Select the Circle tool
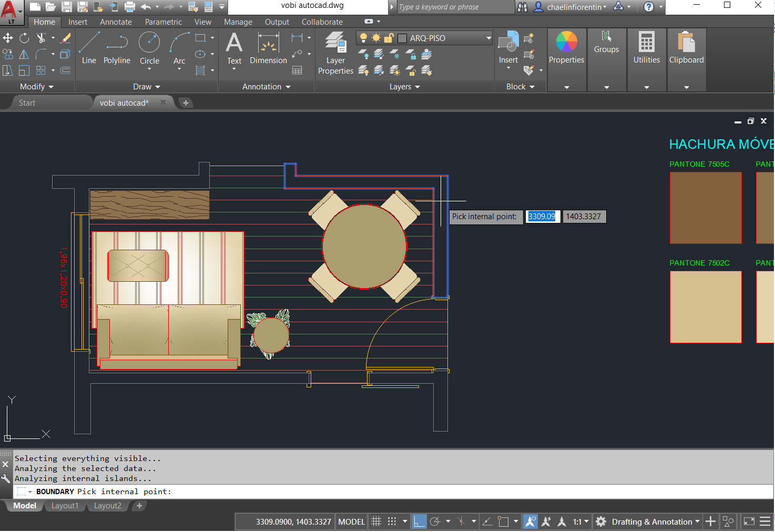This screenshot has width=775, height=532. pyautogui.click(x=149, y=48)
